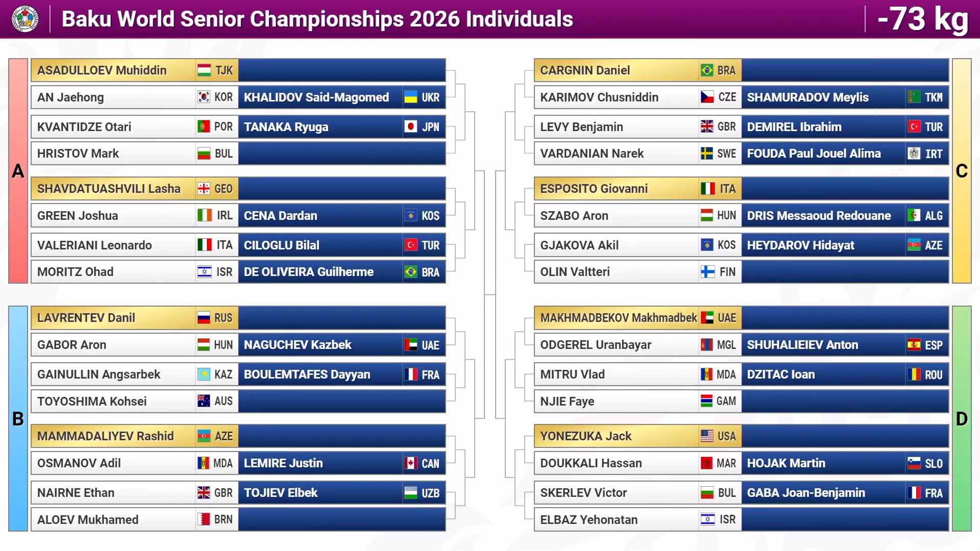
Task: Open HEYDAROV Hidayat's athlete entry
Action: [x=845, y=245]
